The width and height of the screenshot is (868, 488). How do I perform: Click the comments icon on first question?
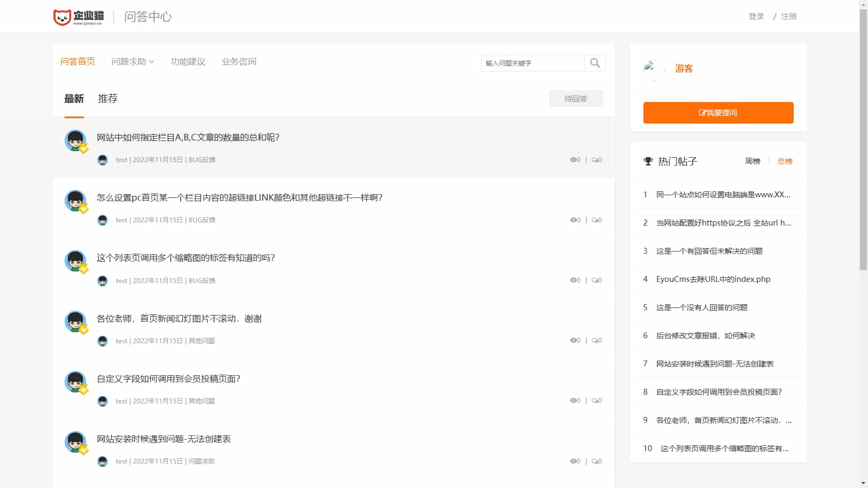pos(595,160)
